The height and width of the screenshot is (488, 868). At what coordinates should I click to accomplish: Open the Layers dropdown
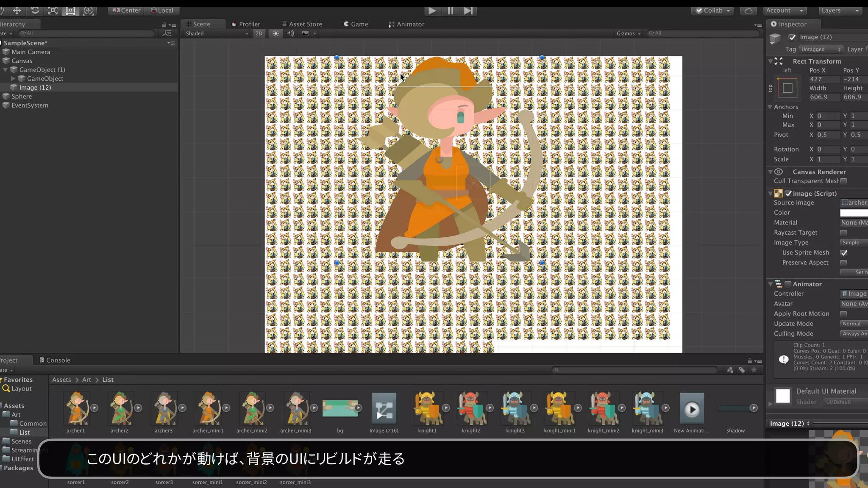click(x=840, y=11)
